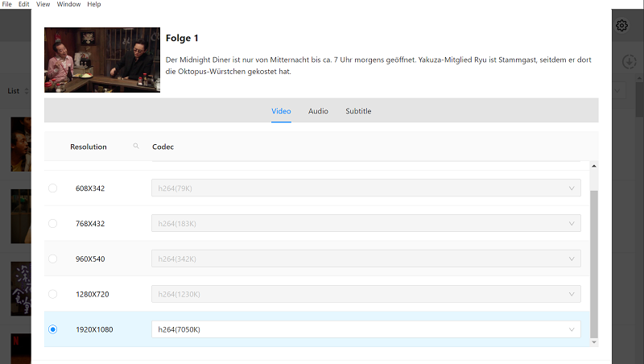Click the 768X432 resolution label

90,224
